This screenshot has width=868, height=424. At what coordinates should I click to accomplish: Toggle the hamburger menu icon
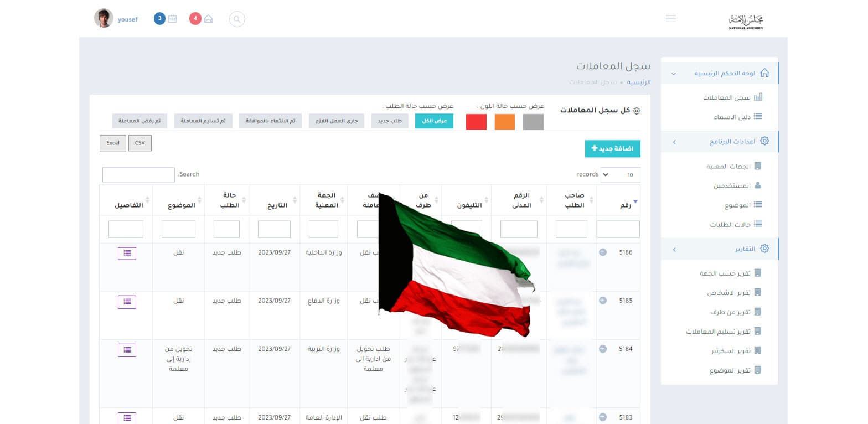point(671,19)
